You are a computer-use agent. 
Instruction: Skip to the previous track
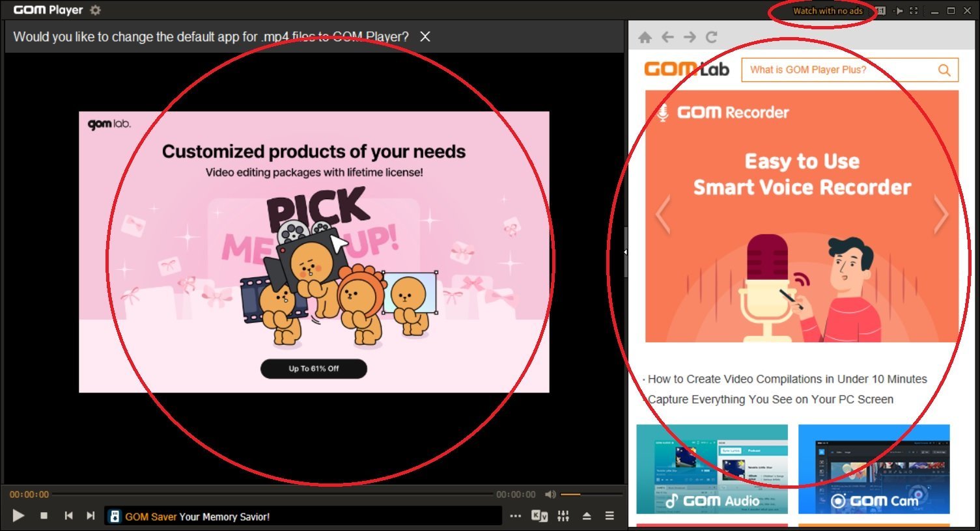pyautogui.click(x=68, y=516)
